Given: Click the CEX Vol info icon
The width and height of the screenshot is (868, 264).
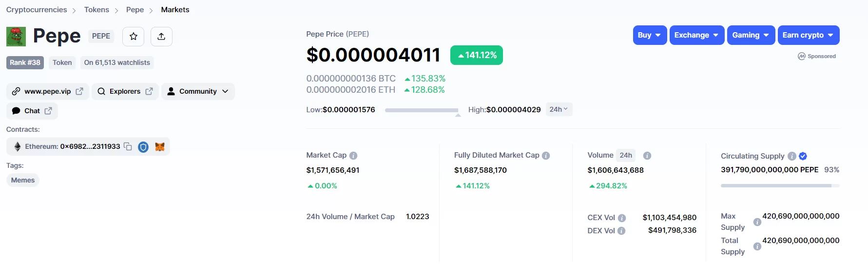Looking at the screenshot, I should tap(622, 218).
